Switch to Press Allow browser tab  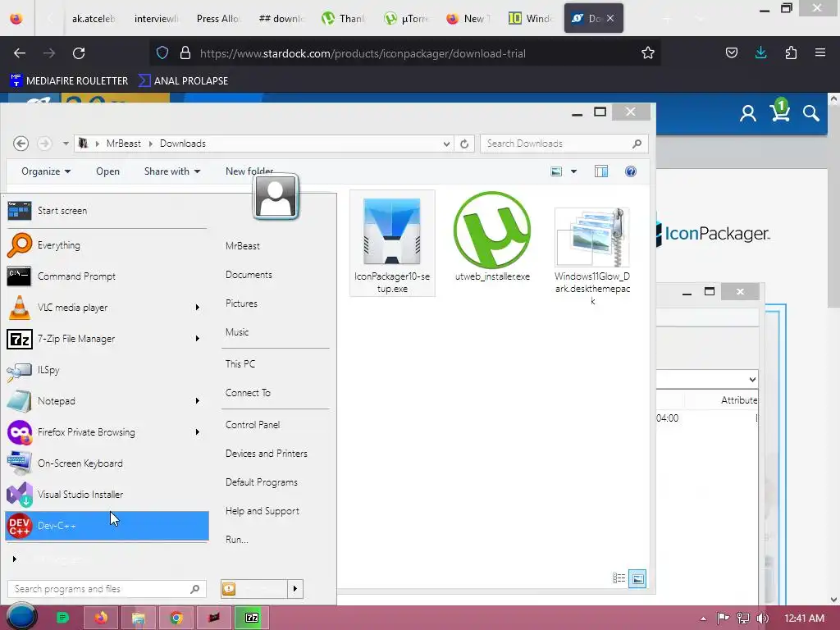[x=218, y=18]
